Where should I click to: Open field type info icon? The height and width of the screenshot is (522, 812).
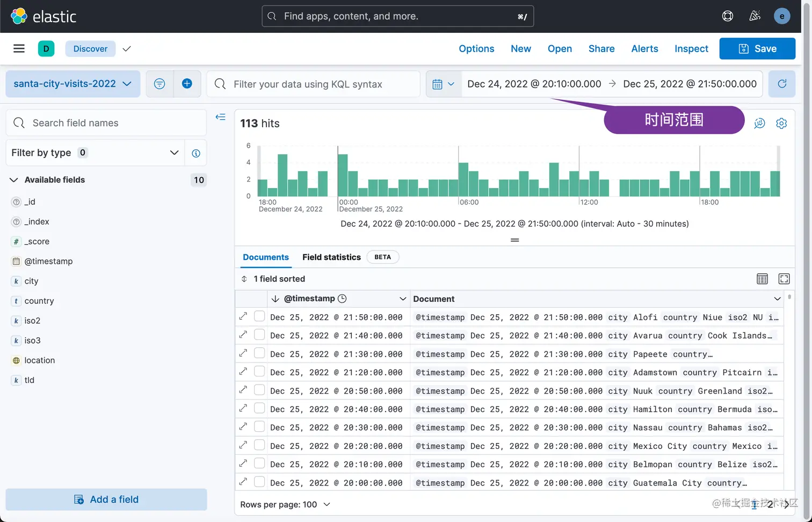point(196,153)
